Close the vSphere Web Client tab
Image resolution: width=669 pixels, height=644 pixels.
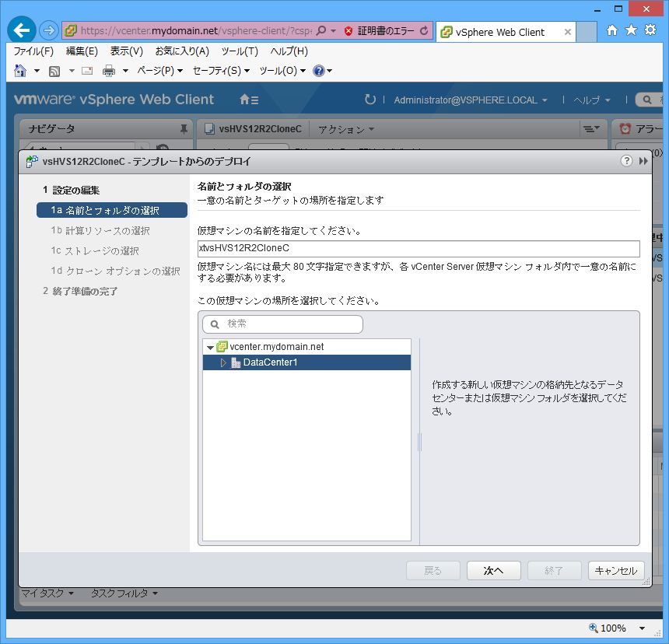pyautogui.click(x=567, y=32)
